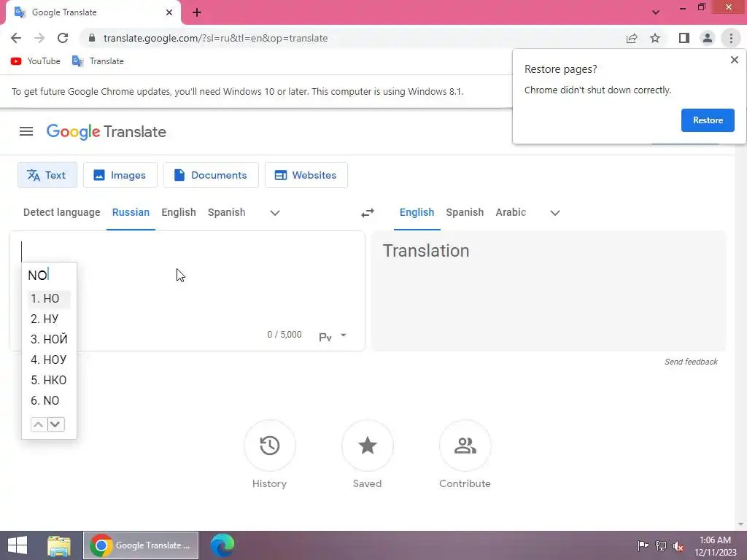Screen dimensions: 747x560
Task: Select Spanish as source language
Action: coord(227,212)
